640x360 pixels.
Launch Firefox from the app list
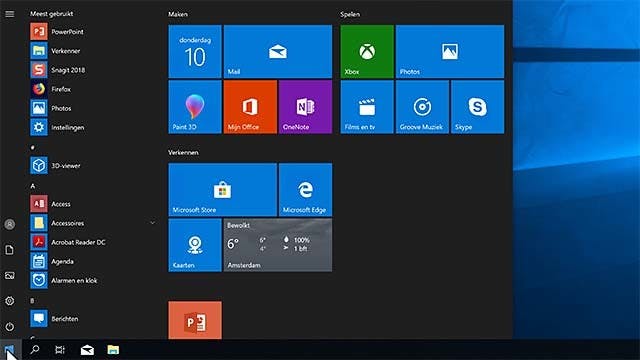[x=94, y=89]
